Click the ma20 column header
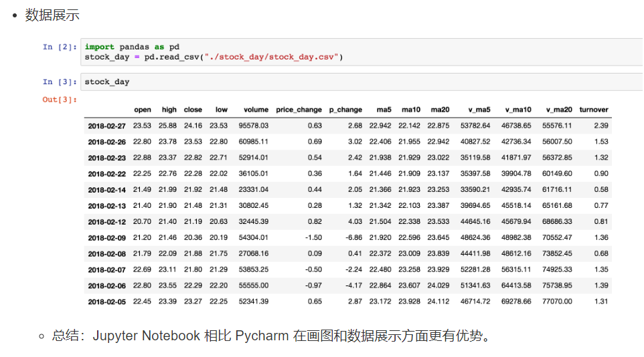This screenshot has width=644, height=357. [440, 110]
